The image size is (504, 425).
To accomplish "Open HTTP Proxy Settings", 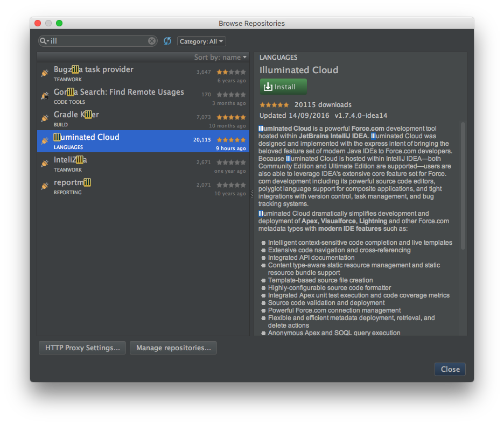I will 82,348.
